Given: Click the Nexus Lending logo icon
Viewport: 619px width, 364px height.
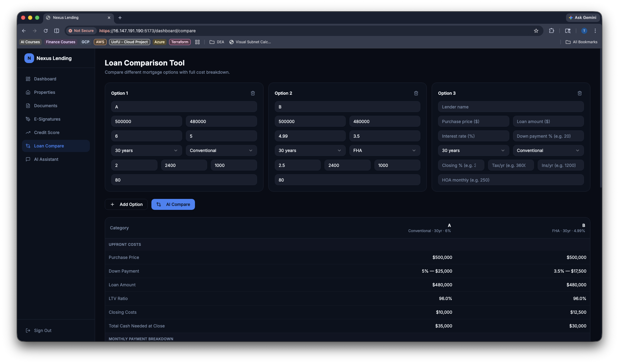Looking at the screenshot, I should (29, 58).
